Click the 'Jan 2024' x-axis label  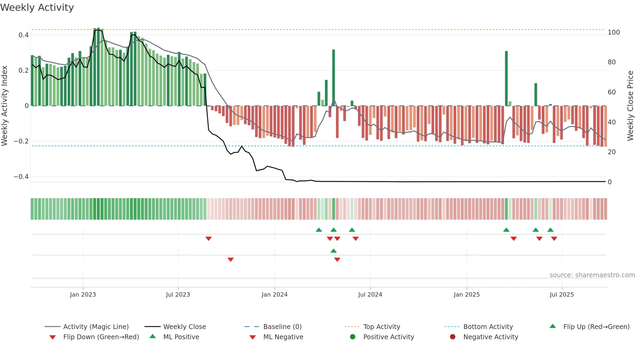(x=275, y=295)
